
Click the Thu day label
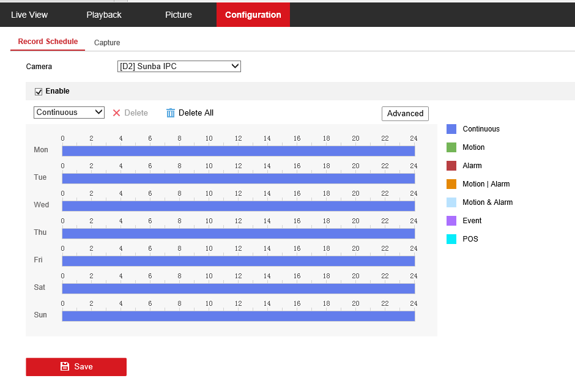tap(40, 232)
